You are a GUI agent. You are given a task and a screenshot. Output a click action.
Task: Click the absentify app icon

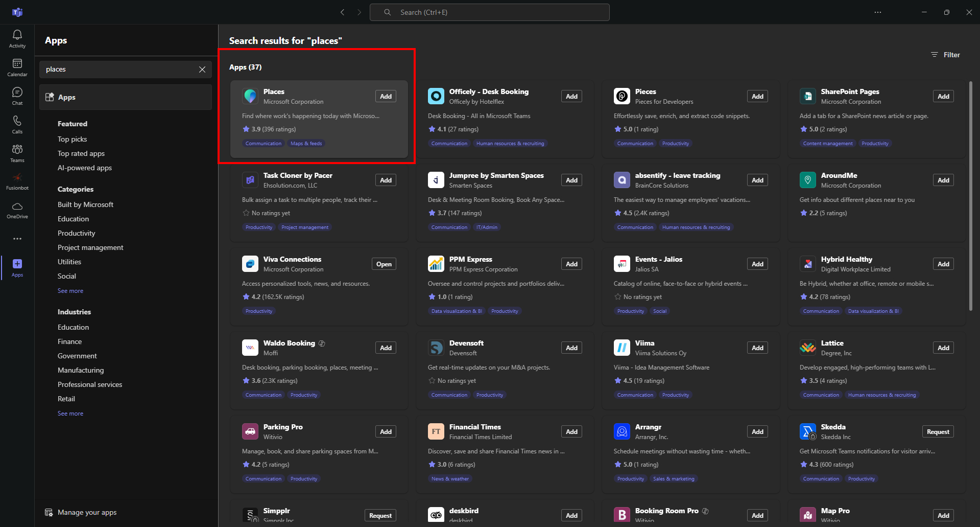pyautogui.click(x=622, y=180)
